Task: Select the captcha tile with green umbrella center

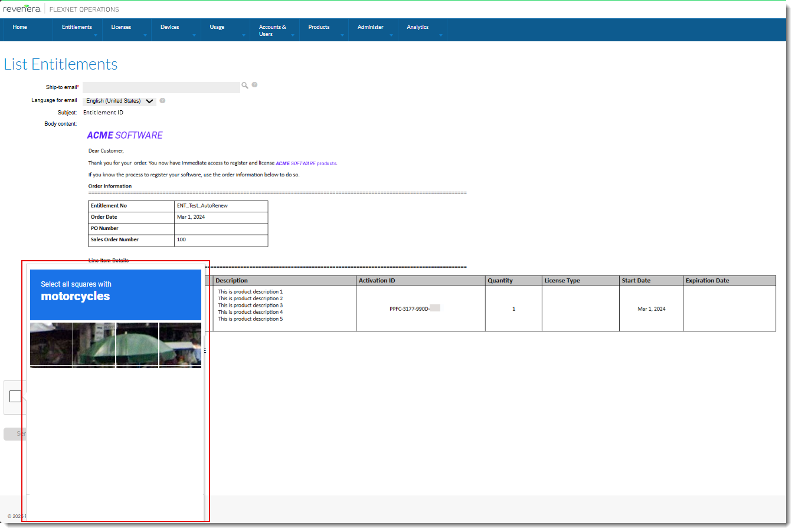Action: (x=137, y=345)
